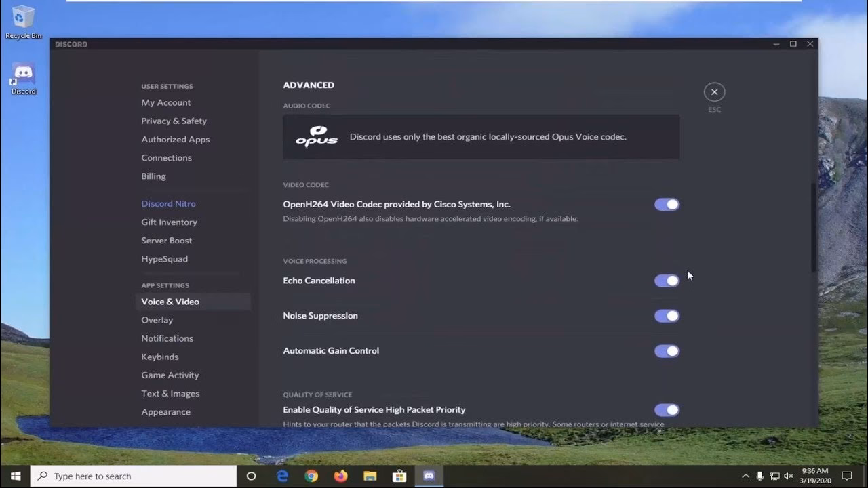Open the Discord desktop shortcut
Screen dimensions: 868x488
(x=23, y=79)
